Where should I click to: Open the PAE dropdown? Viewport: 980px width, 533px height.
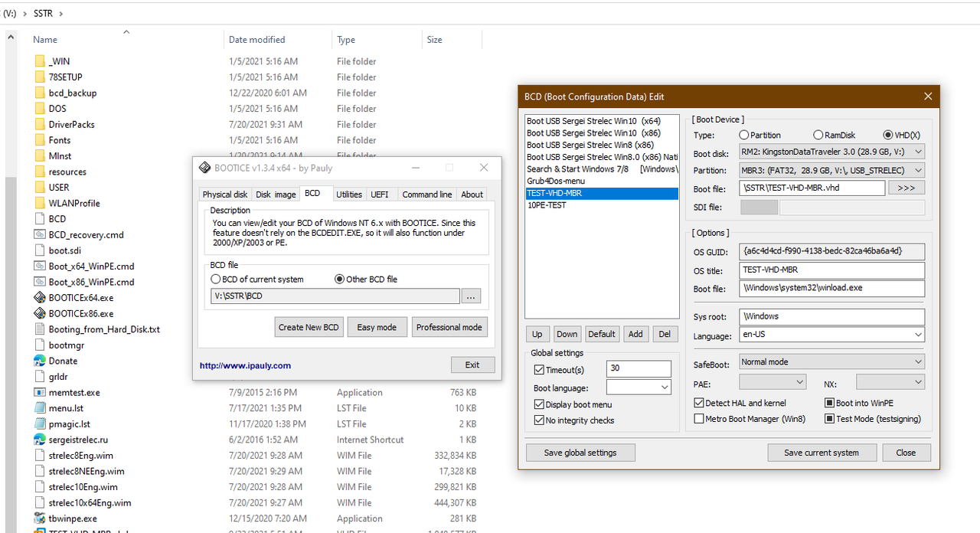click(773, 381)
